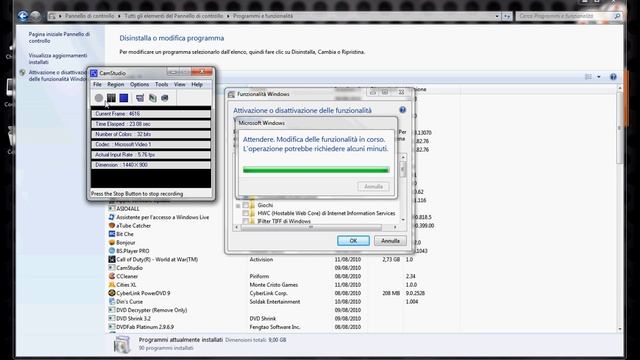Click the 2,73 GB size cell
640x360 pixels.
click(391, 259)
